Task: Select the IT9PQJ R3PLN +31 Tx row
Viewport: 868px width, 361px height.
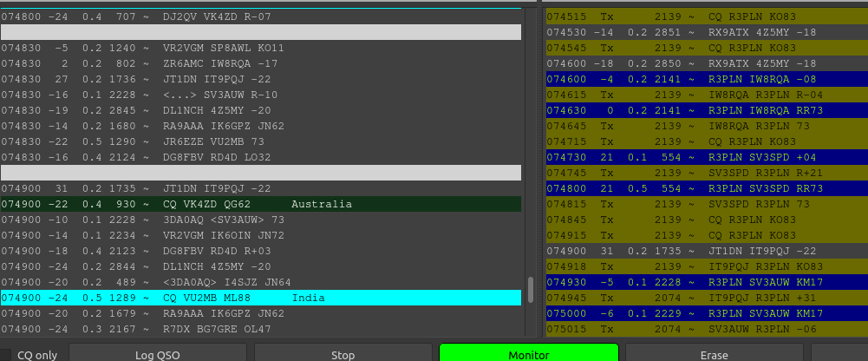Action: [707, 298]
